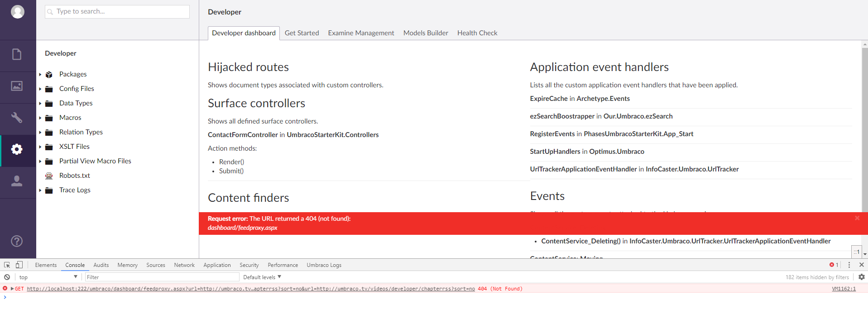Clear the console with the clear icon
This screenshot has width=868, height=328.
tap(7, 277)
